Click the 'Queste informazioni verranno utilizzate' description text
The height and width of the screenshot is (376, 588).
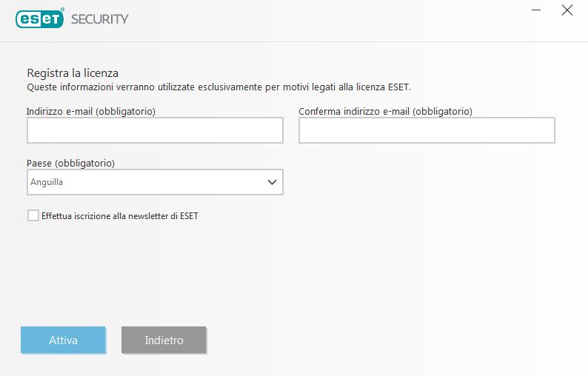(x=218, y=87)
